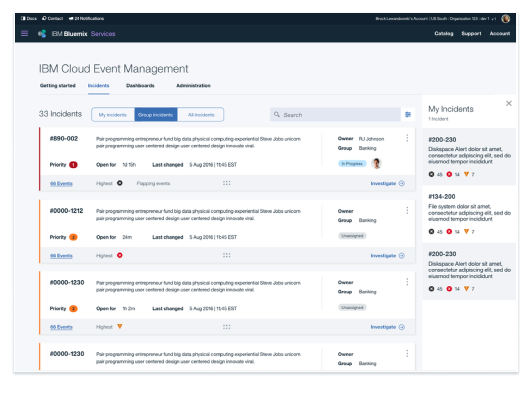Open the kebab menu on the bottom cut-off incident card
532x399 pixels.
click(x=407, y=353)
